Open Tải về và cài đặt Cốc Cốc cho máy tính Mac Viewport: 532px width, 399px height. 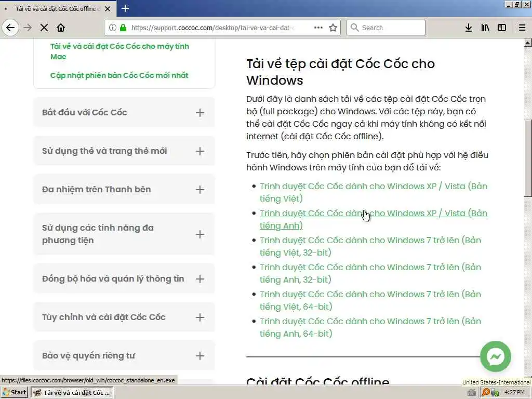120,51
